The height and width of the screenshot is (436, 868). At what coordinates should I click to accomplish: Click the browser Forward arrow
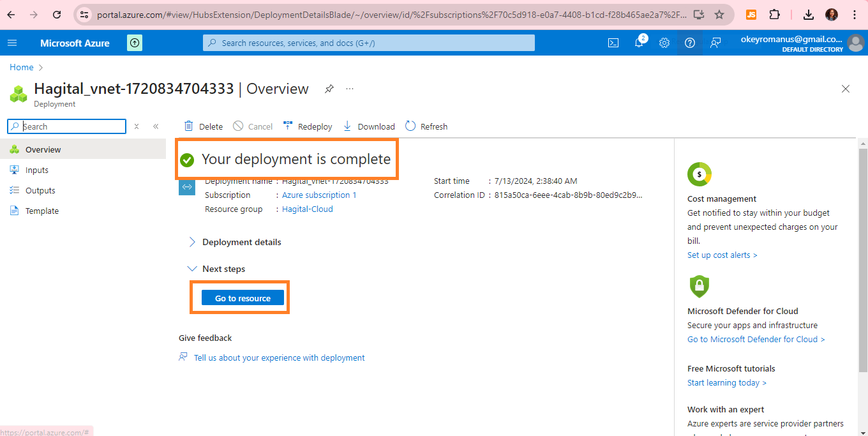coord(34,14)
